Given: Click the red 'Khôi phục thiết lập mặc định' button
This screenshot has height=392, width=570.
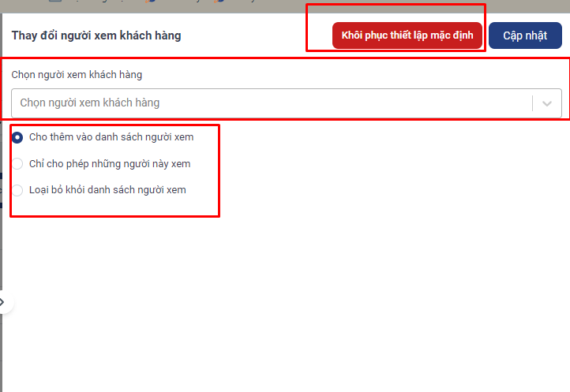Looking at the screenshot, I should (x=407, y=36).
